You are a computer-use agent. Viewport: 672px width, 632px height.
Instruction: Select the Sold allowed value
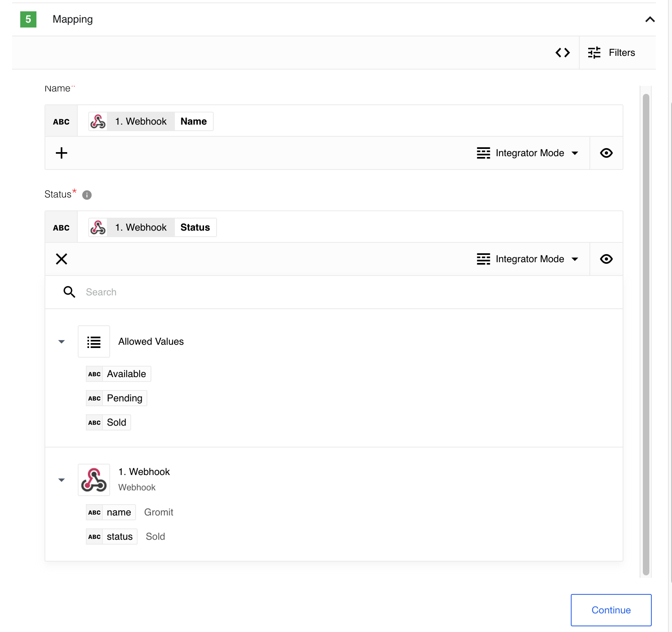(108, 422)
